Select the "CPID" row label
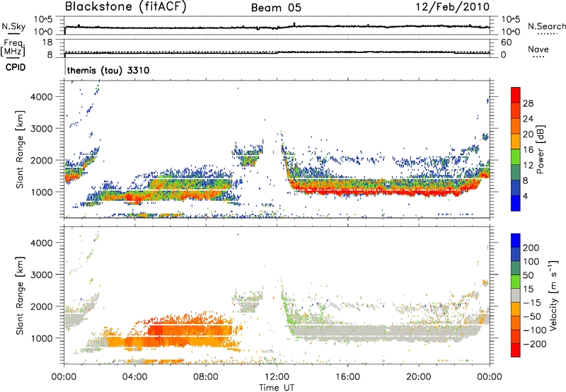Image resolution: width=566 pixels, height=392 pixels. click(16, 67)
